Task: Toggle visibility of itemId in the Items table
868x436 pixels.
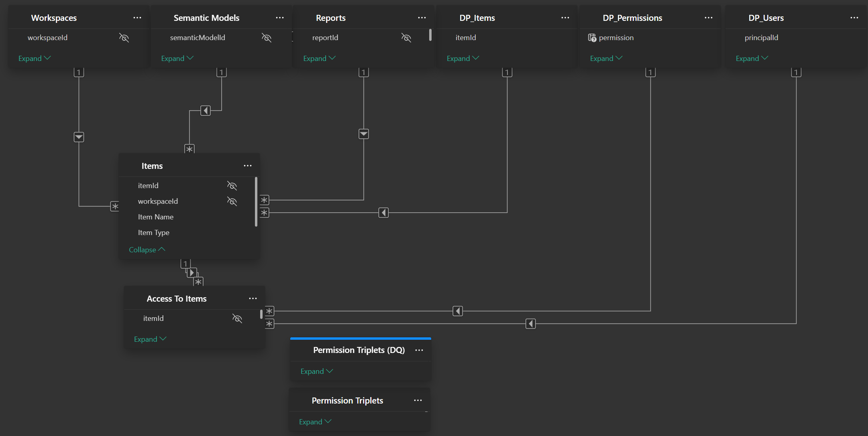Action: point(232,186)
